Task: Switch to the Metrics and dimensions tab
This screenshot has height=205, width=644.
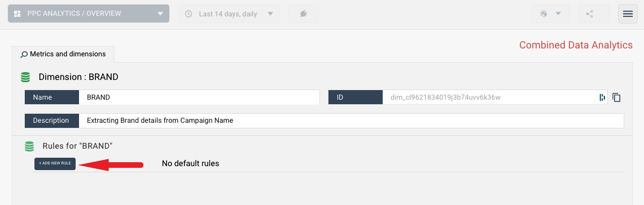Action: pyautogui.click(x=63, y=54)
